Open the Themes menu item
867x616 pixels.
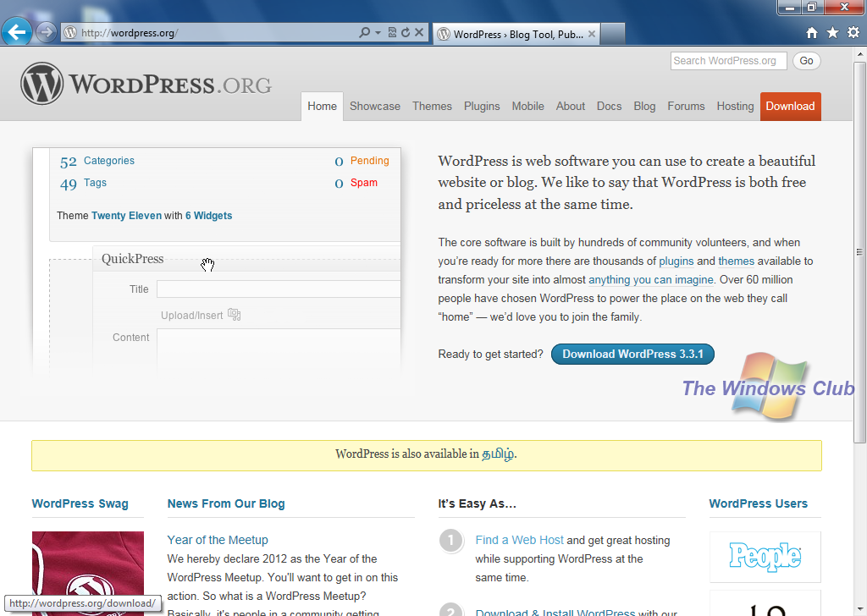(432, 106)
